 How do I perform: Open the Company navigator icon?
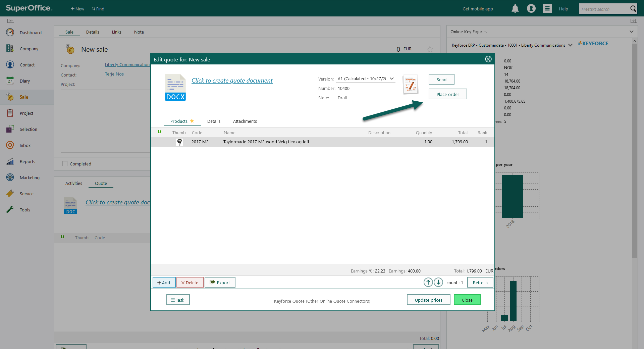10,48
